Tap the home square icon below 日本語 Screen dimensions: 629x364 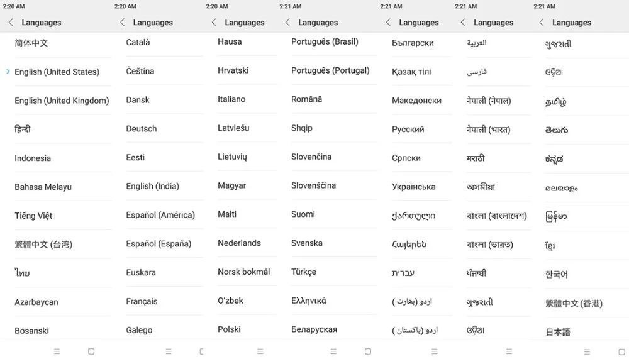click(x=621, y=351)
